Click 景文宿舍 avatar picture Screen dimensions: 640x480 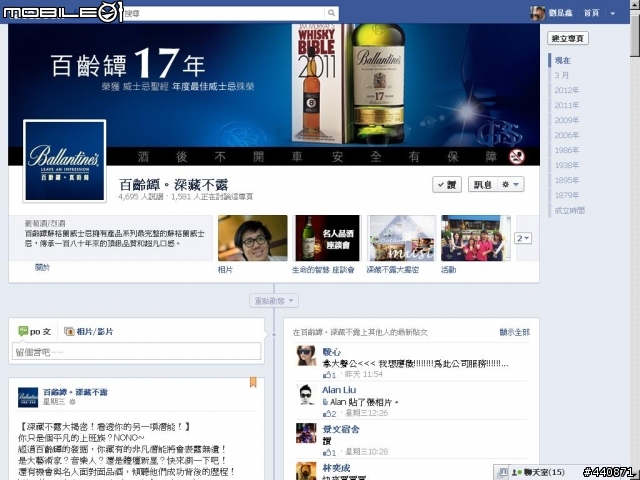coord(306,433)
